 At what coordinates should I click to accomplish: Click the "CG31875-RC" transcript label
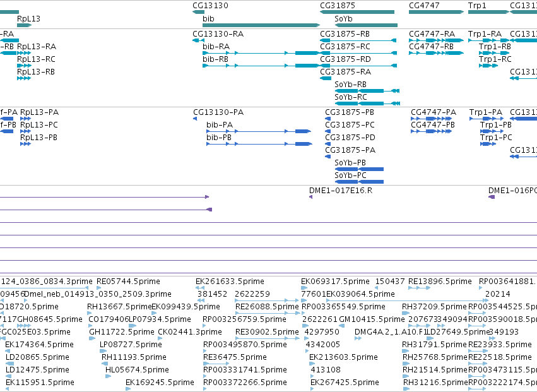(345, 47)
